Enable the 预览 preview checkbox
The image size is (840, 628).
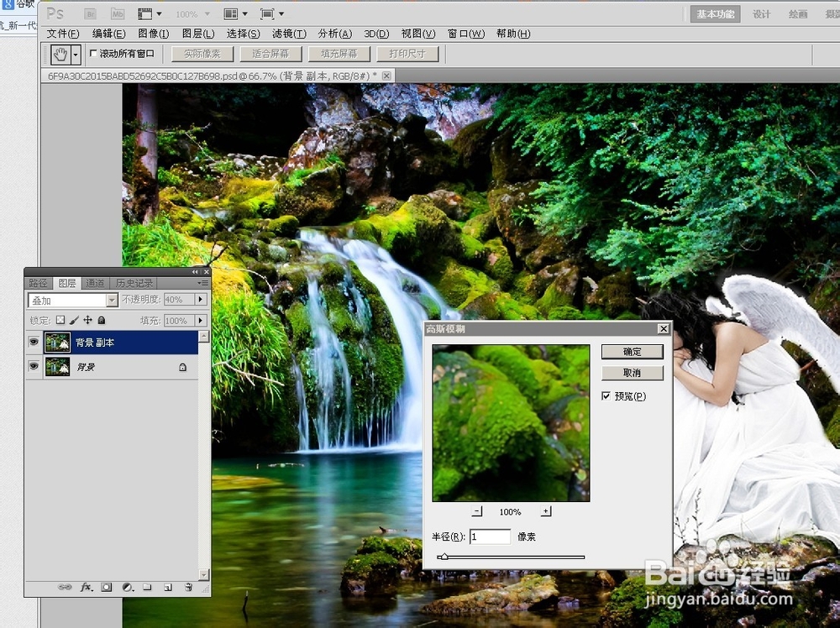606,396
